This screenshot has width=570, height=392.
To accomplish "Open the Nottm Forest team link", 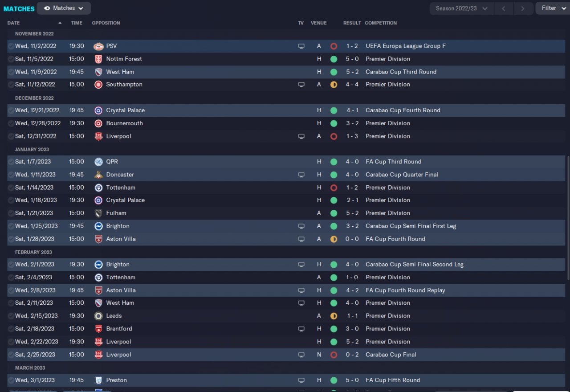I will tap(124, 59).
